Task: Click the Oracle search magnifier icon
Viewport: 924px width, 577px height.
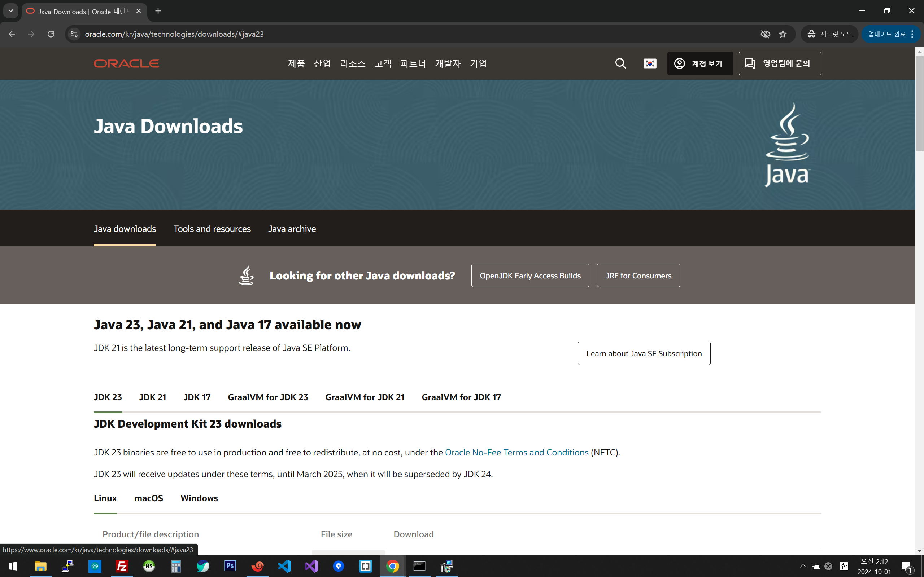Action: tap(620, 63)
